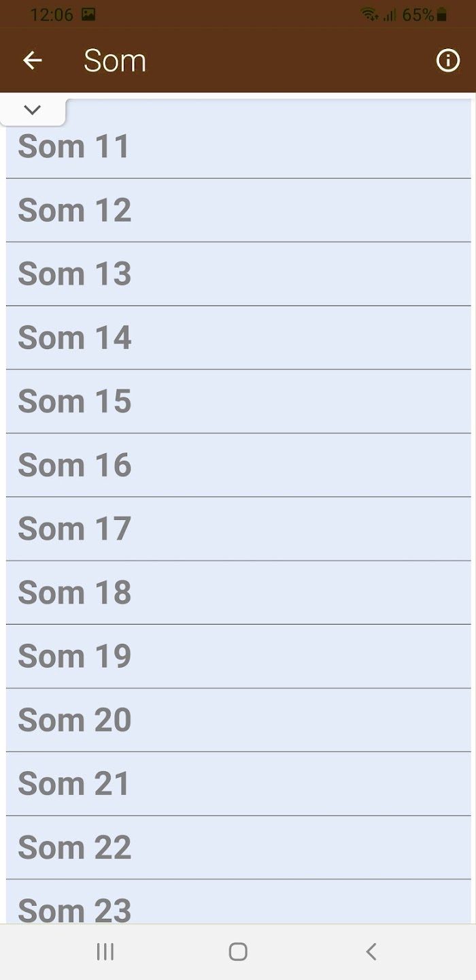476x980 pixels.
Task: Play the Som 13 entry
Action: 238,274
